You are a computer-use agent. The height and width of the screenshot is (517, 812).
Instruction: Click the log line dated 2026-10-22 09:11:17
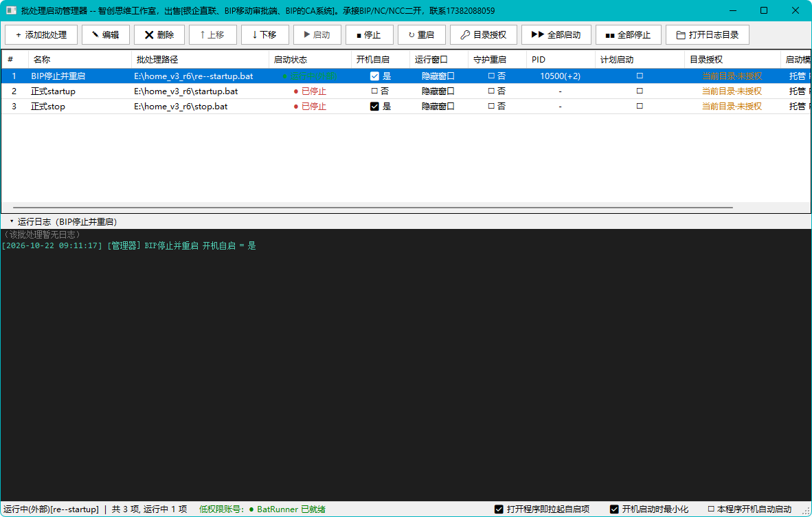(129, 245)
